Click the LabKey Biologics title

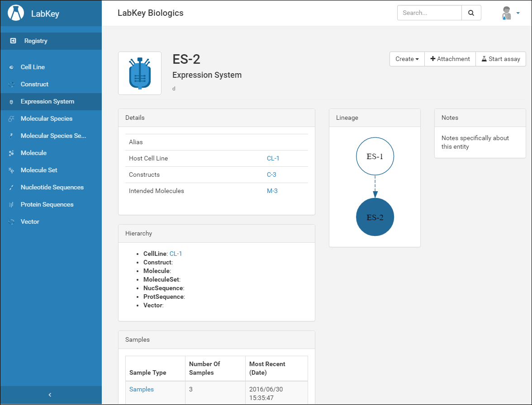(150, 13)
